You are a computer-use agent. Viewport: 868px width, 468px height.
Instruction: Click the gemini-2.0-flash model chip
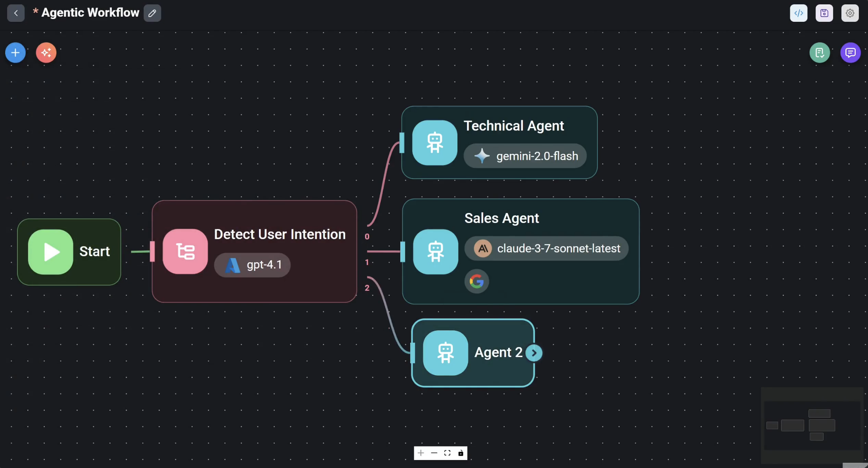pos(525,156)
